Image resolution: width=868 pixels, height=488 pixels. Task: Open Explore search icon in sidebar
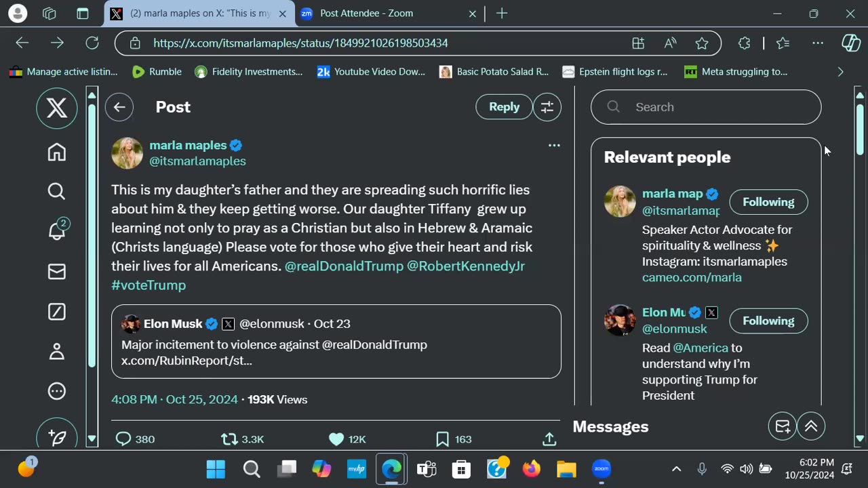[x=57, y=192]
